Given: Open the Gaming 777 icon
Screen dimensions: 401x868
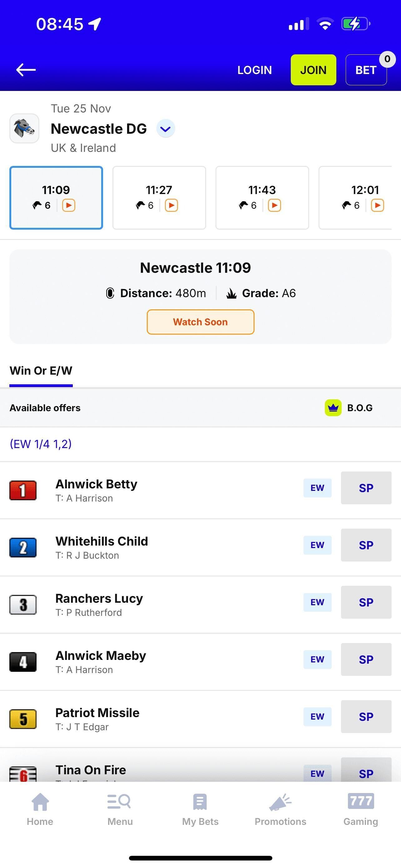Looking at the screenshot, I should pyautogui.click(x=361, y=801).
